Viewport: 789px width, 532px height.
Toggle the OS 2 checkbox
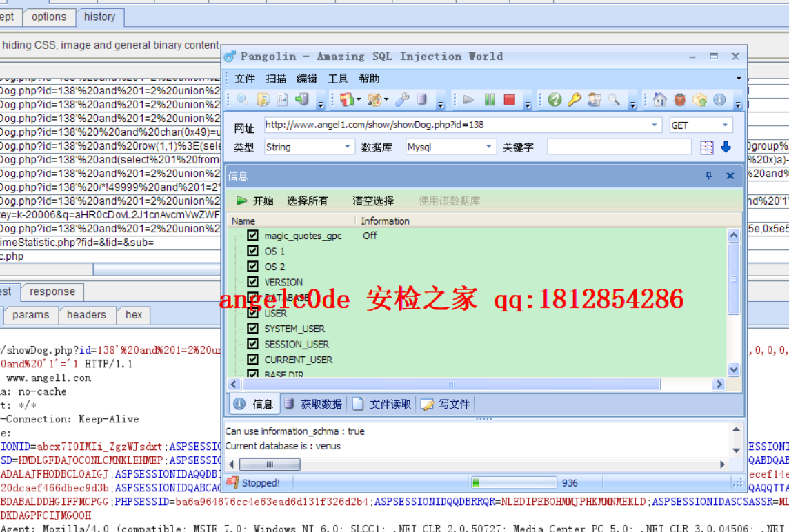point(252,267)
